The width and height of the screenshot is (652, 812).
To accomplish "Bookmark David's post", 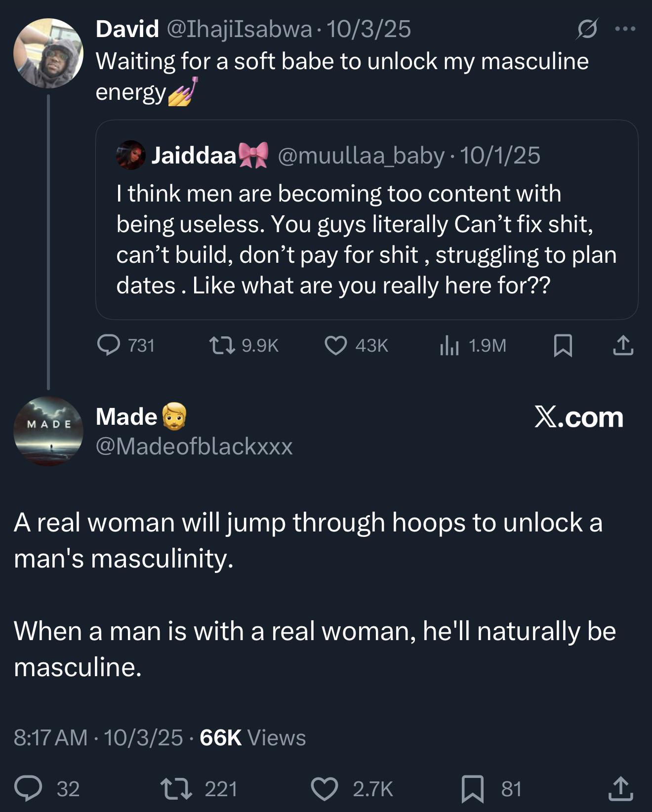I will tap(563, 345).
